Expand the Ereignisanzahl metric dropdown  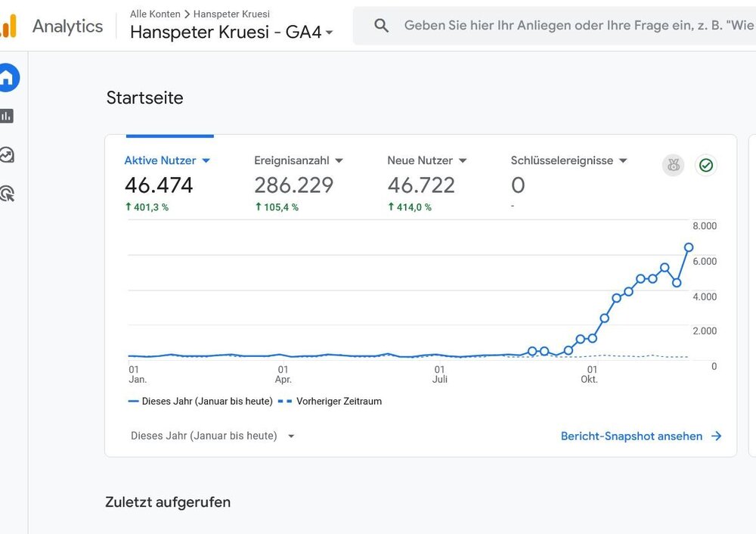click(x=339, y=160)
